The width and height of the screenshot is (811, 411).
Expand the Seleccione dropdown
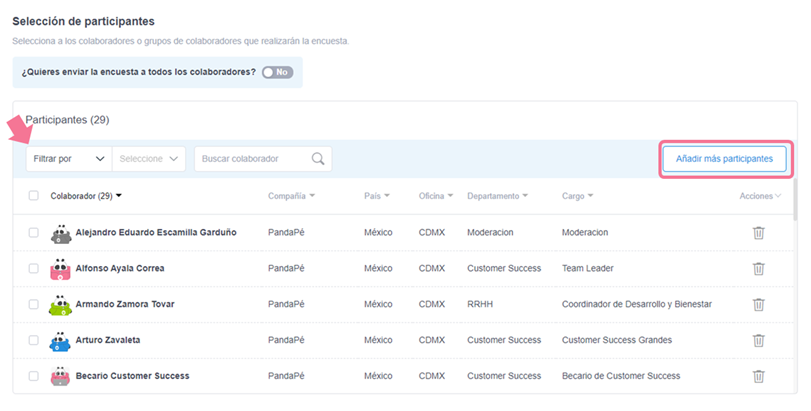point(149,159)
